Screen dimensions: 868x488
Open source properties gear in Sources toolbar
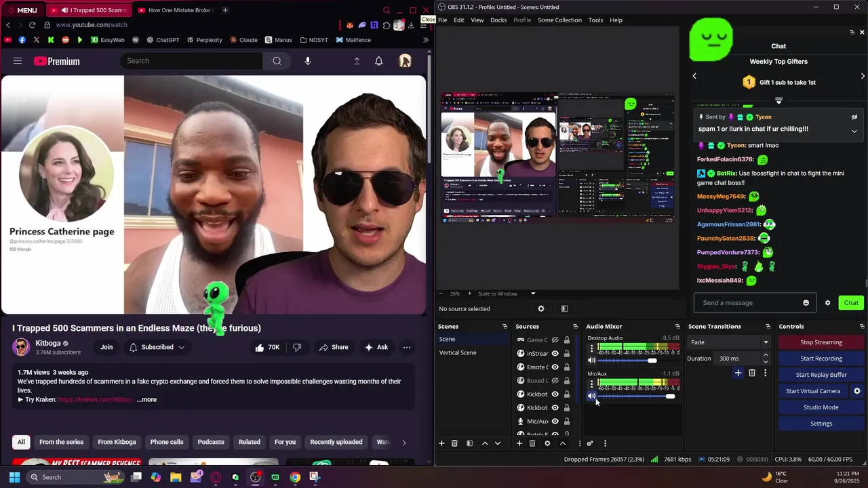click(547, 443)
